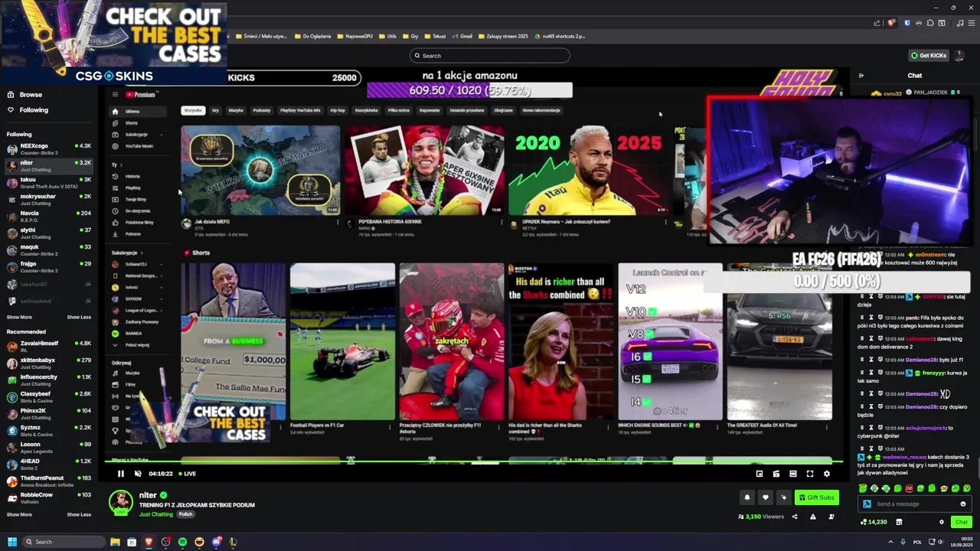Show more followed channels
Image resolution: width=980 pixels, height=551 pixels.
coord(19,317)
